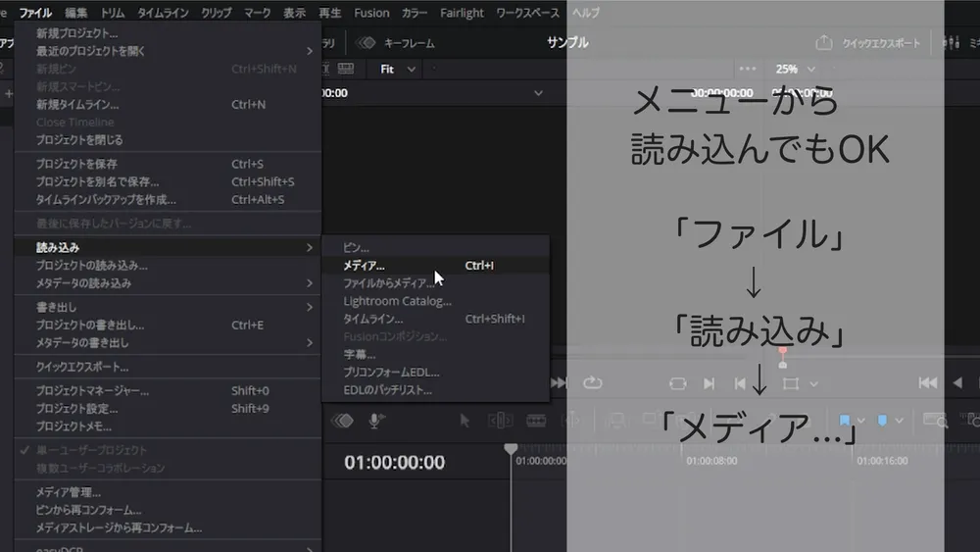Expand the marker color chevron

tap(899, 421)
